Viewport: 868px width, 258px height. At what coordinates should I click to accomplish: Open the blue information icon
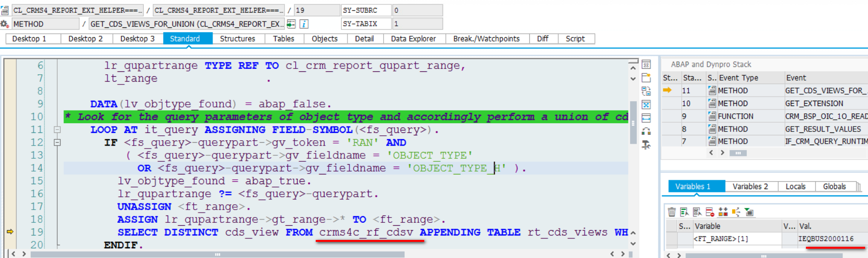[304, 24]
